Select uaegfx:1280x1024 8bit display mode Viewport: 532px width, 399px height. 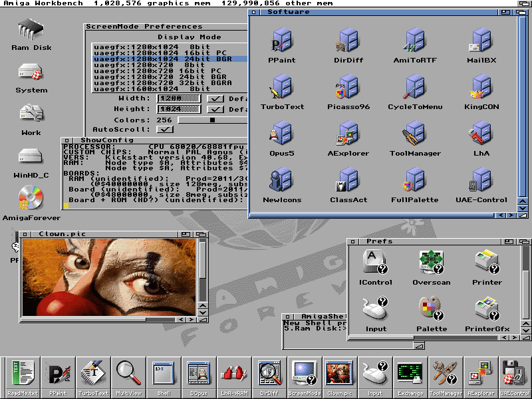click(170, 47)
